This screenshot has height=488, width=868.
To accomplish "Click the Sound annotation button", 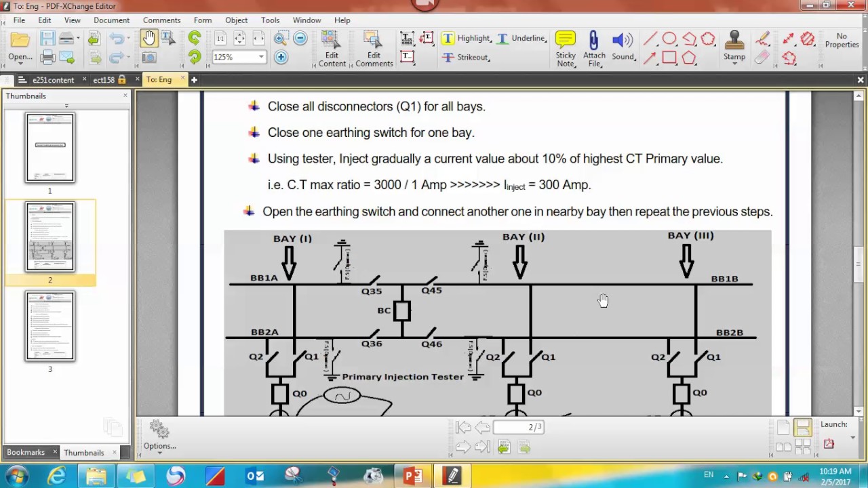I will tap(623, 47).
